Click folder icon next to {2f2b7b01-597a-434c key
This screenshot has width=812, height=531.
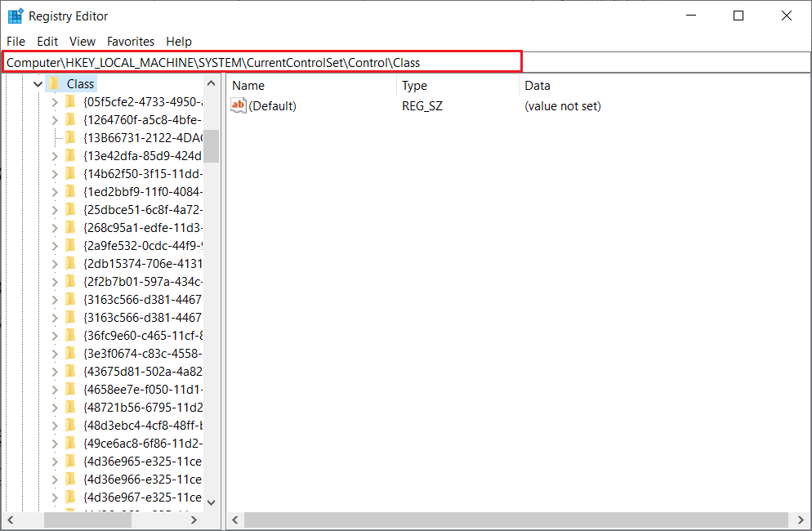coord(71,281)
